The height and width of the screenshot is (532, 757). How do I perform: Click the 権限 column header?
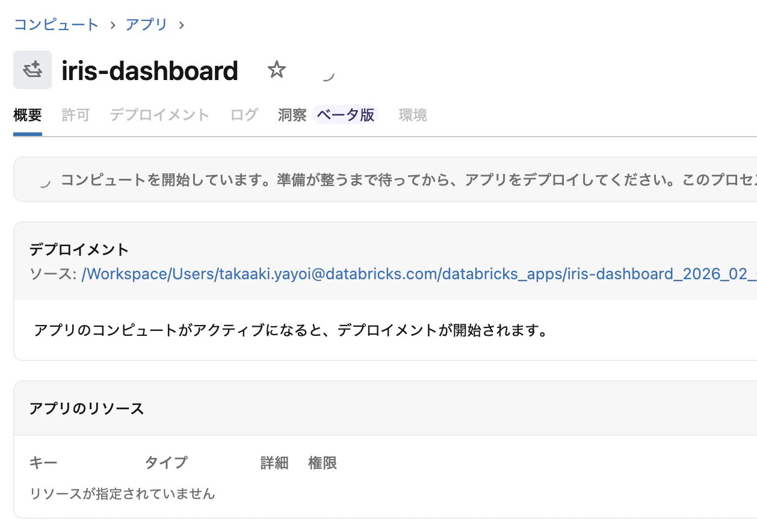point(322,463)
